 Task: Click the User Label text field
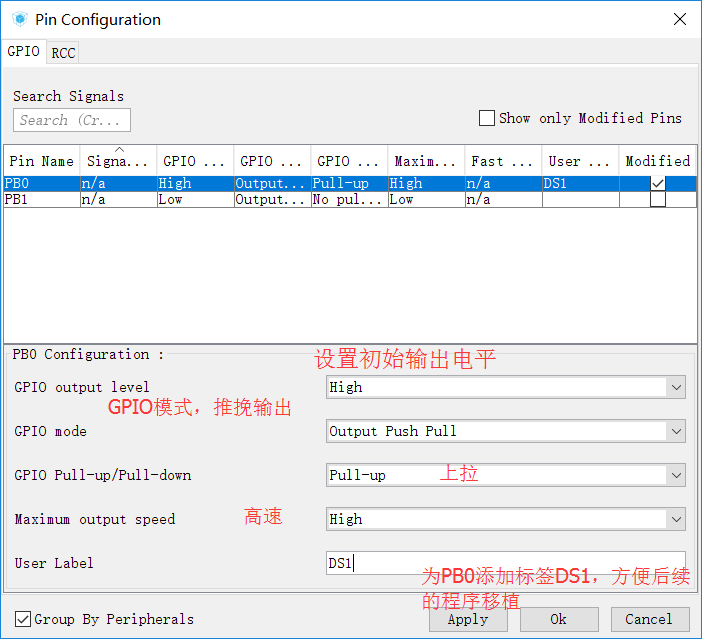505,563
